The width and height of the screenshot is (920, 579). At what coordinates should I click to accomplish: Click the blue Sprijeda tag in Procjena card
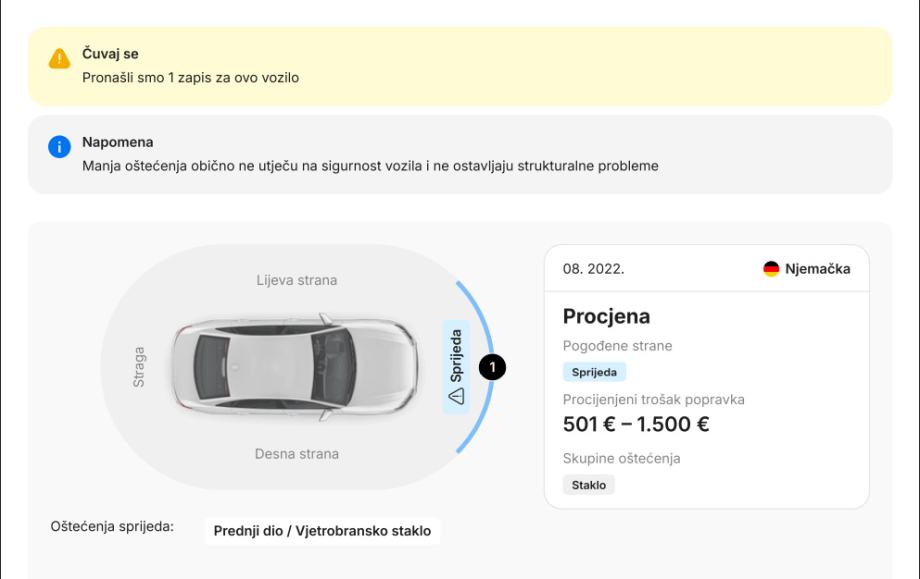click(594, 372)
